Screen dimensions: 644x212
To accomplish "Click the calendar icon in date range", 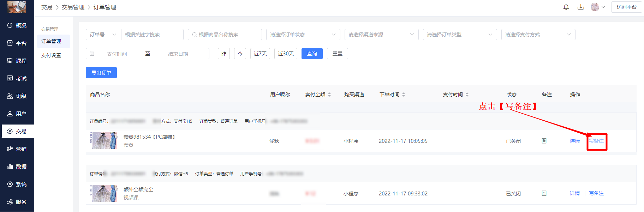I will (x=92, y=54).
